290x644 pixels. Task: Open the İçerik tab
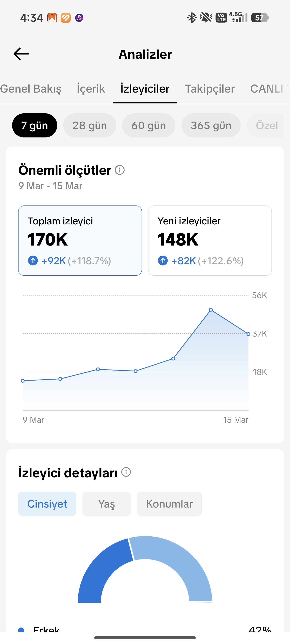coord(91,89)
